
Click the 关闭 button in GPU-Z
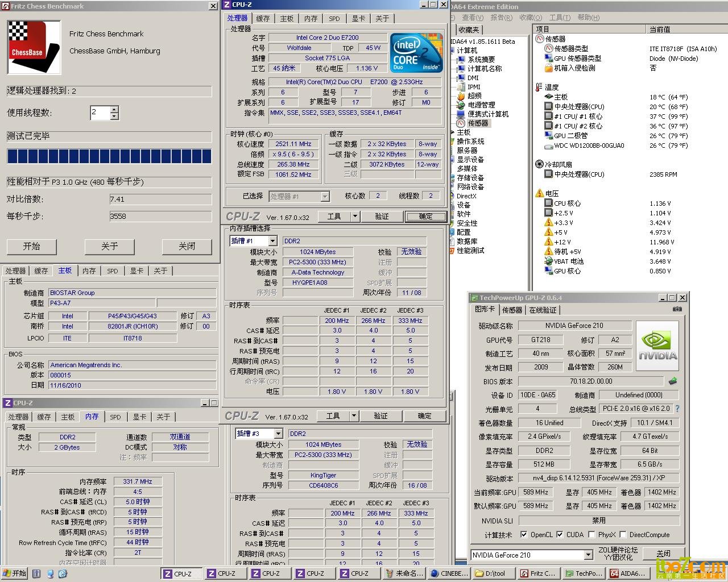tap(663, 554)
